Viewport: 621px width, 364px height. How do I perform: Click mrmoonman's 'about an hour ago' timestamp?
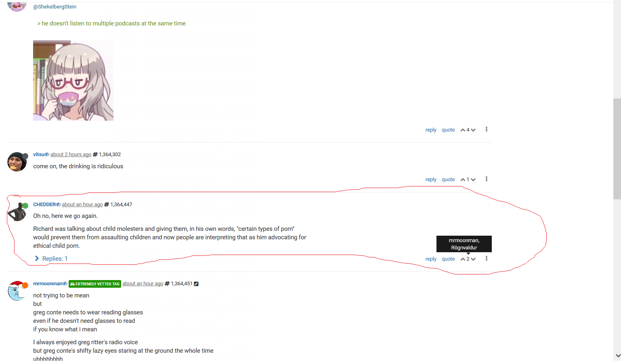click(143, 284)
